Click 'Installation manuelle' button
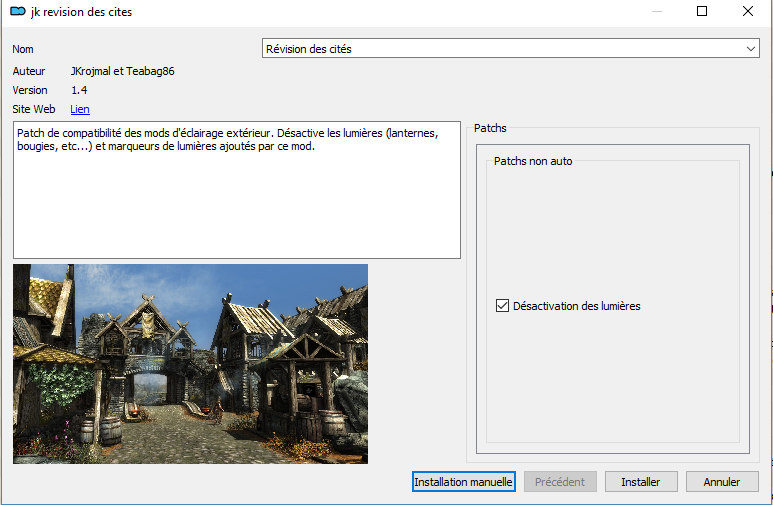The height and width of the screenshot is (505, 773). (463, 482)
